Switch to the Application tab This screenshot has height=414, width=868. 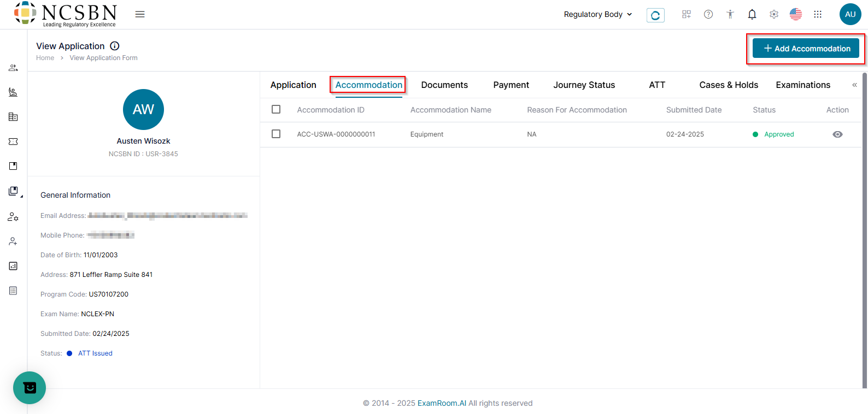(x=294, y=85)
